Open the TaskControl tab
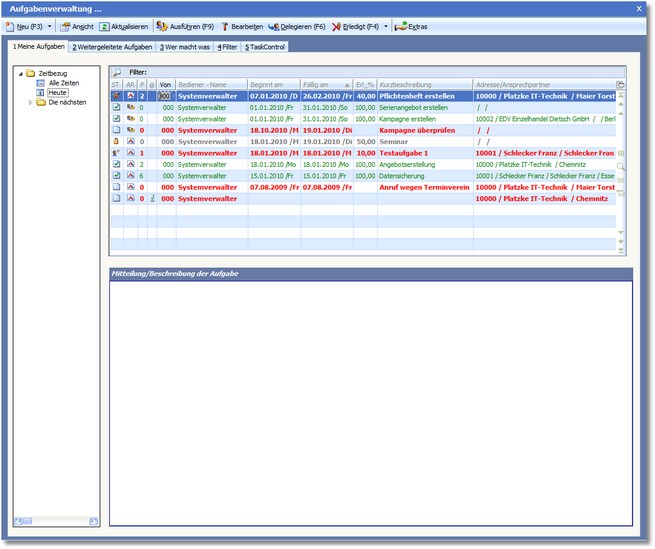 [265, 47]
